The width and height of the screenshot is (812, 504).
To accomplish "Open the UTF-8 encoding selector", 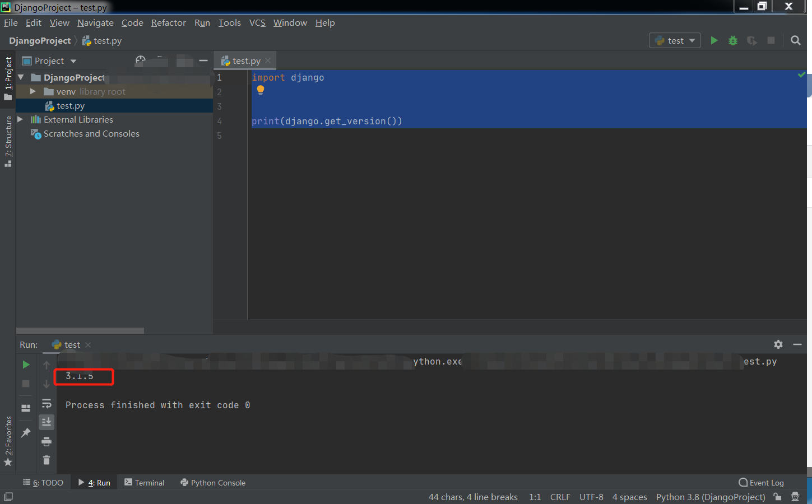I will coord(591,497).
